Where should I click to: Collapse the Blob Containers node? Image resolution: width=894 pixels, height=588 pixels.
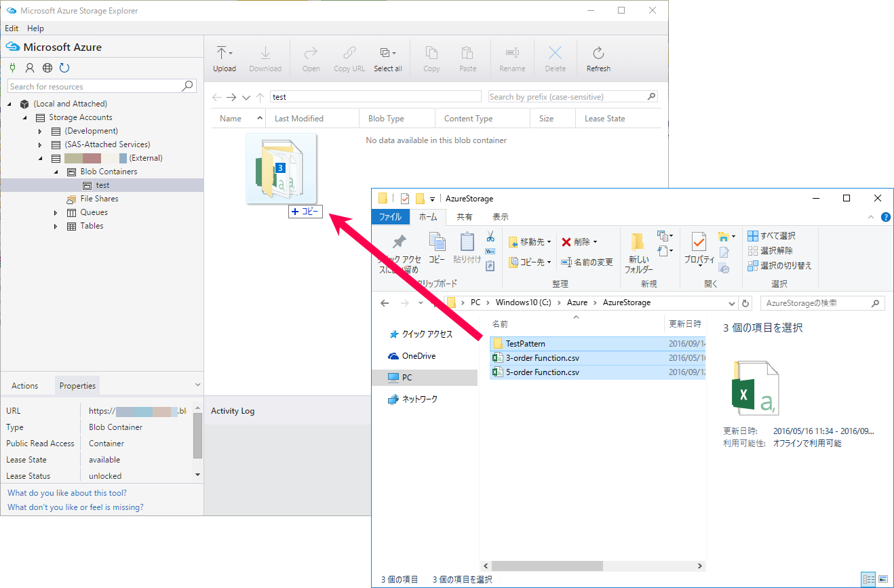[x=56, y=172]
